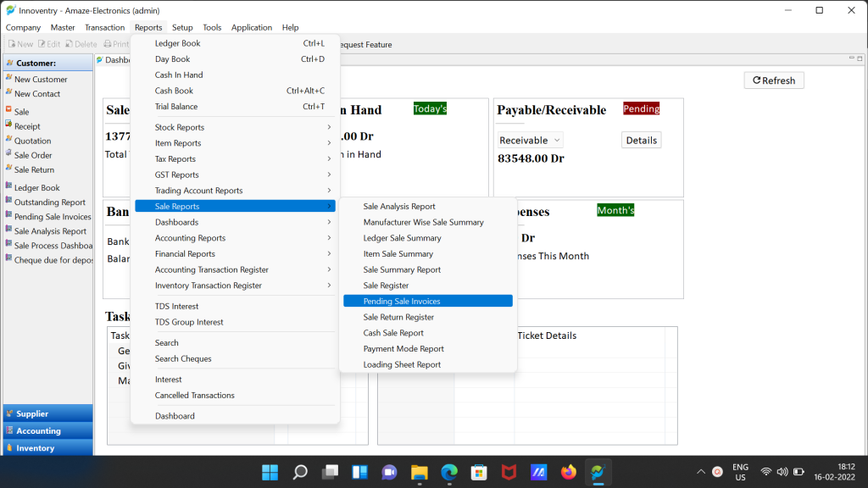This screenshot has height=488, width=868.
Task: Open the Help menu
Action: (x=290, y=27)
